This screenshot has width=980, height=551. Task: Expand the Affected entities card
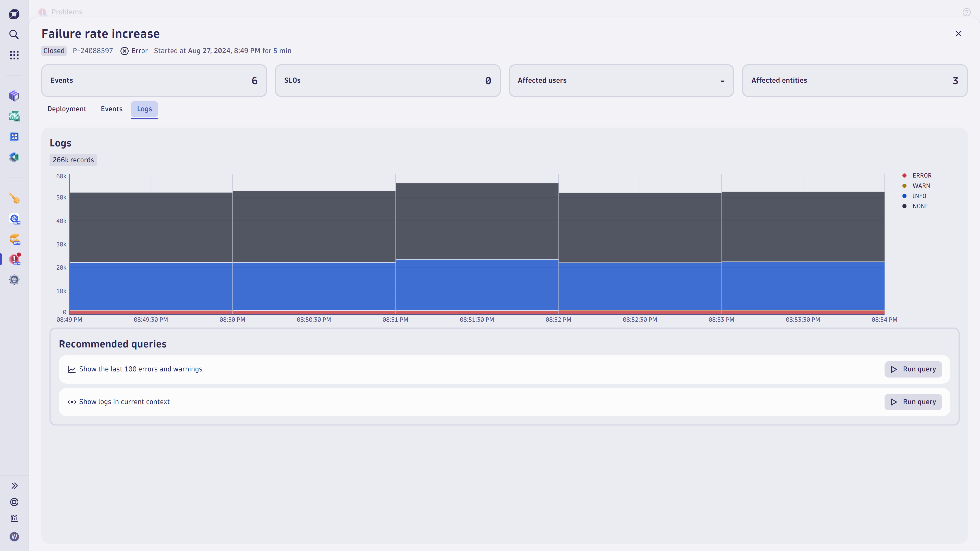[854, 81]
